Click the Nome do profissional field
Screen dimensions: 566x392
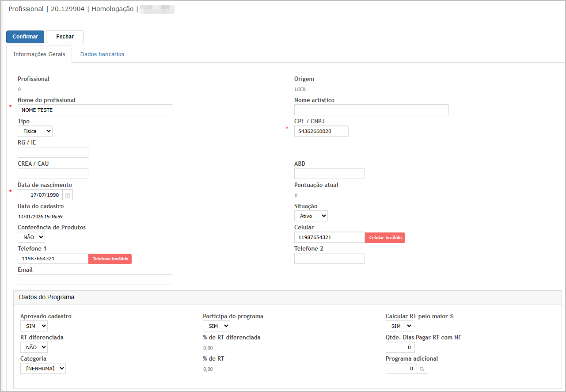95,110
